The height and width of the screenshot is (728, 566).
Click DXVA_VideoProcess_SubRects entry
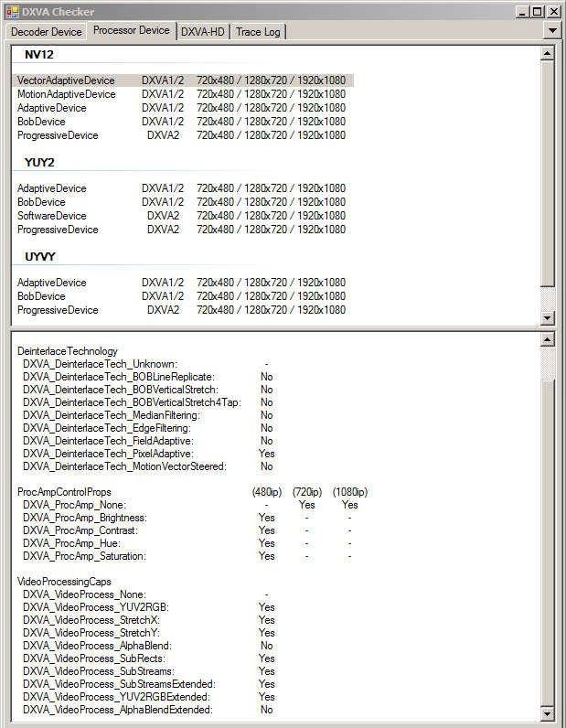click(x=94, y=658)
